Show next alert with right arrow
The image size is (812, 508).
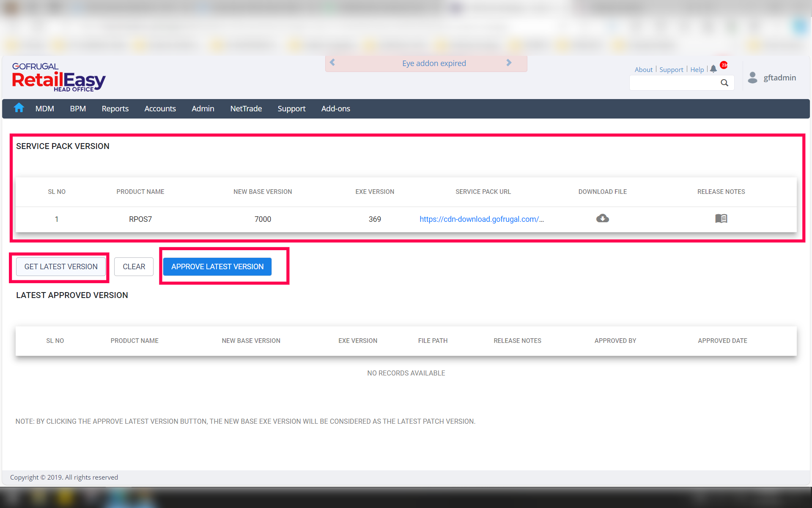point(509,63)
